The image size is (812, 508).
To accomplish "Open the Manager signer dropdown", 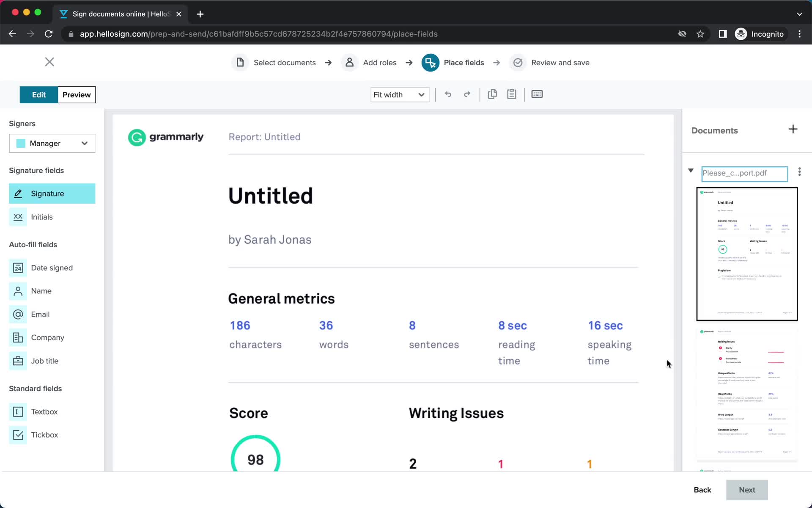I will 52,144.
